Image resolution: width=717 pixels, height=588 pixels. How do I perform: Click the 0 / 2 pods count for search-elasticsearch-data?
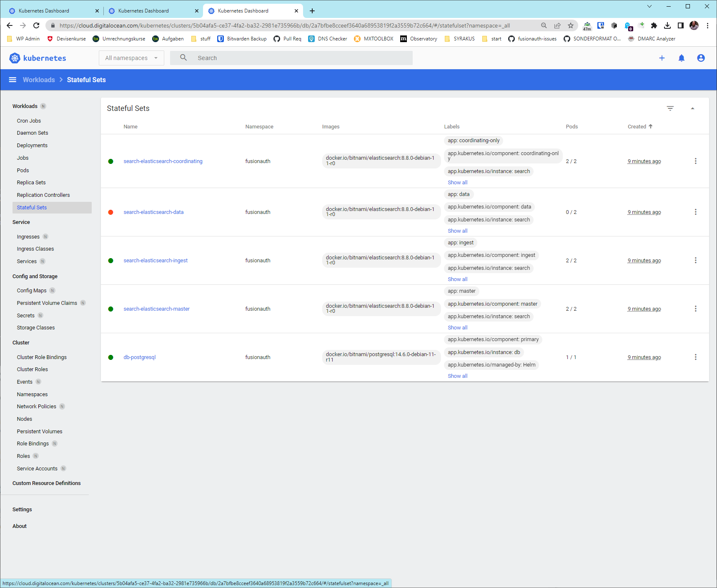pos(571,212)
